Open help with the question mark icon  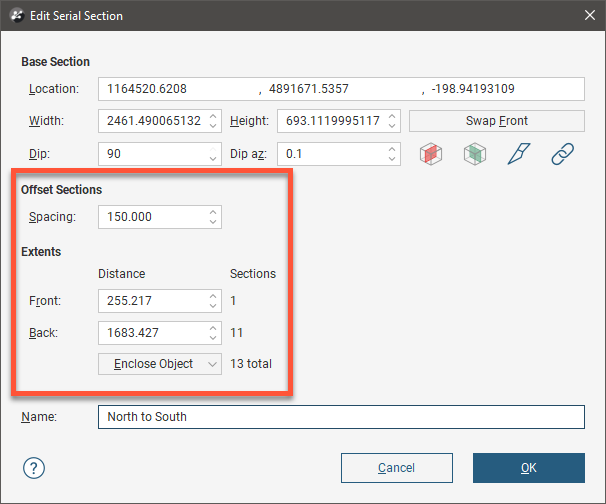34,468
